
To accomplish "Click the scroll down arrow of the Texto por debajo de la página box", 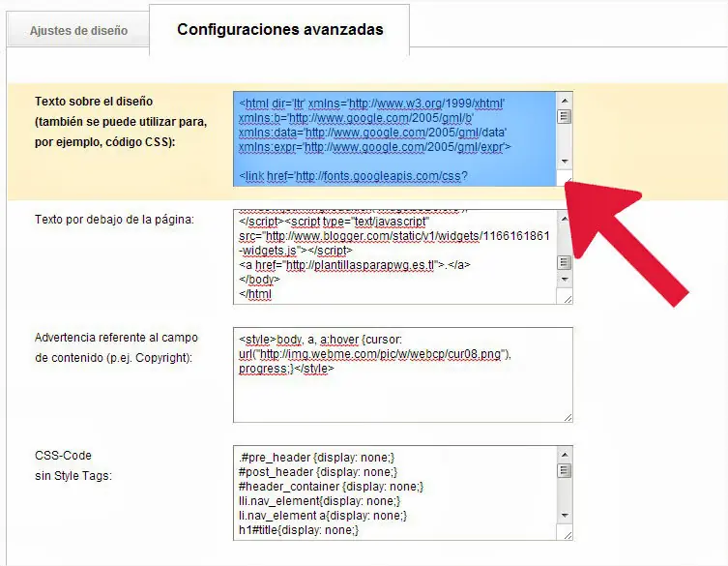I will point(565,280).
